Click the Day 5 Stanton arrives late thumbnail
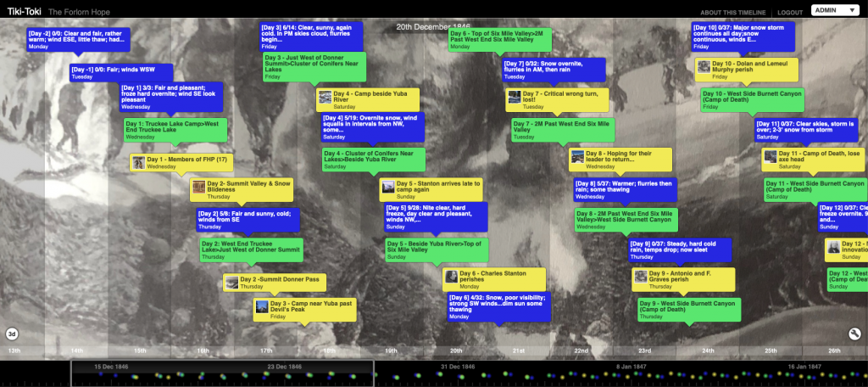This screenshot has width=868, height=387. 388,187
